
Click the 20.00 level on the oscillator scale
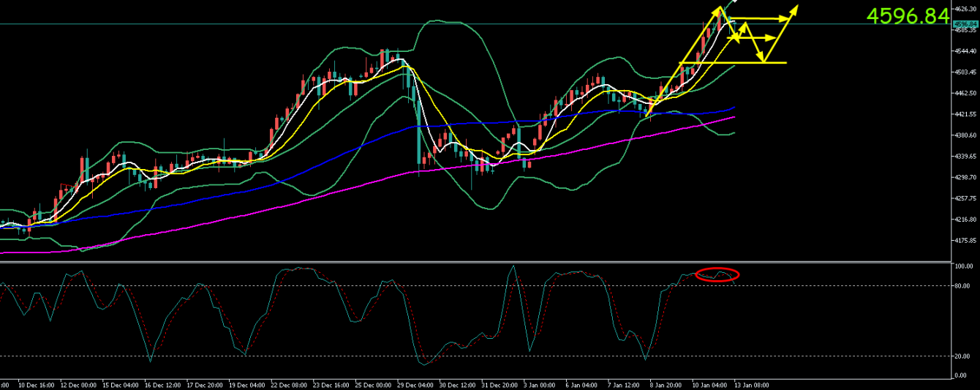(963, 356)
